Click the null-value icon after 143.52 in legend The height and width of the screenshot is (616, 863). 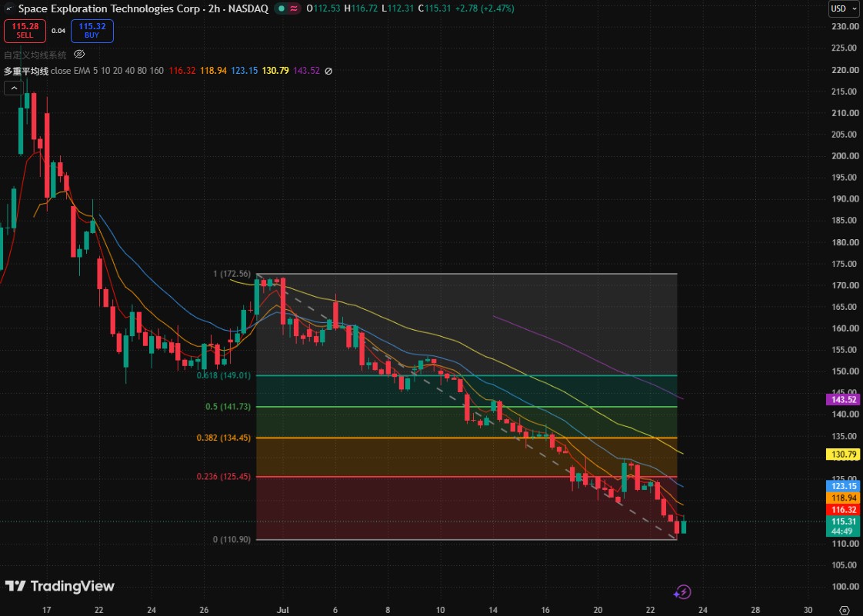pos(328,71)
